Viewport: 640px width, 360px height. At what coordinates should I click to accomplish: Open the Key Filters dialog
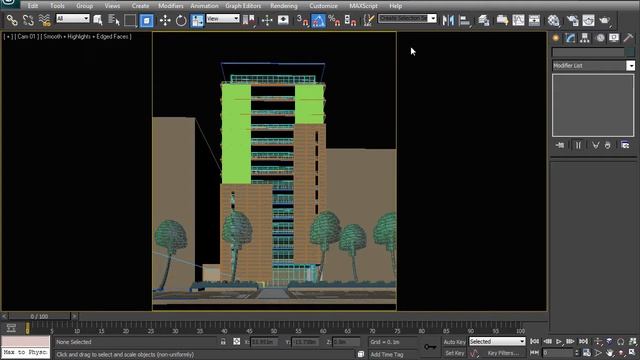click(503, 353)
